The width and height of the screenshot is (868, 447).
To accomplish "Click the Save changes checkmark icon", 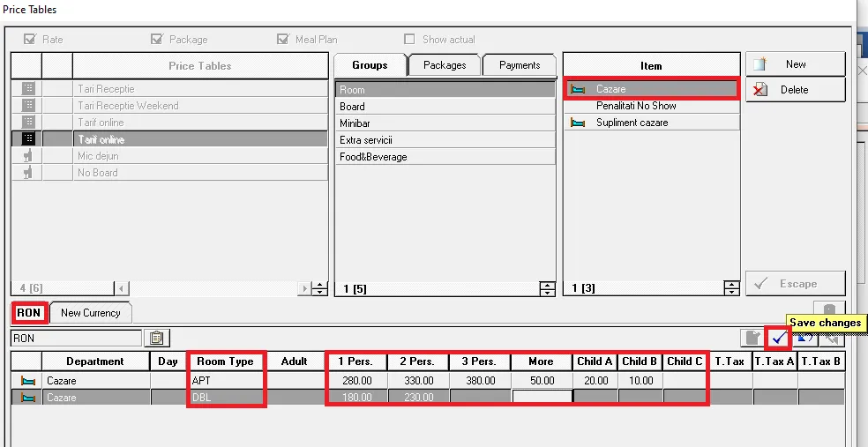I will pyautogui.click(x=779, y=338).
